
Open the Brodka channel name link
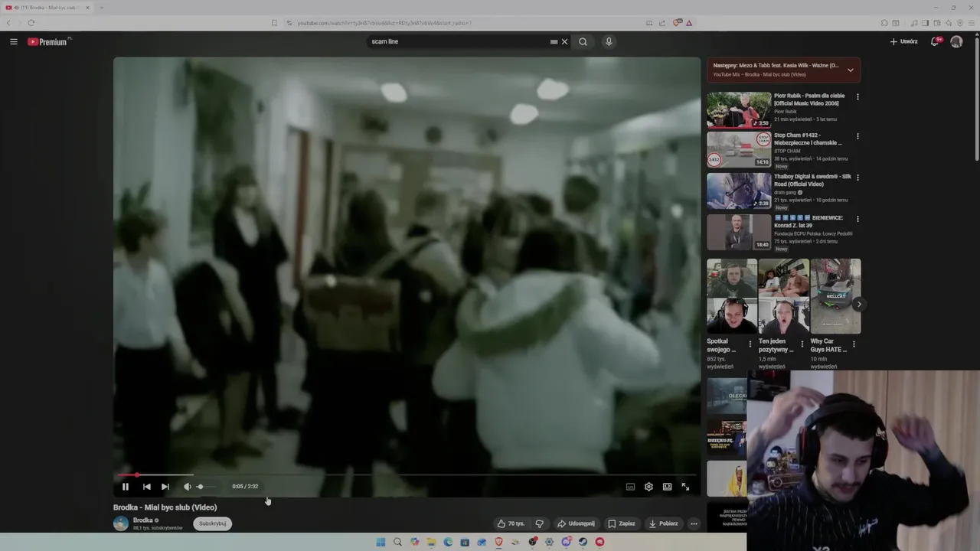click(x=143, y=520)
